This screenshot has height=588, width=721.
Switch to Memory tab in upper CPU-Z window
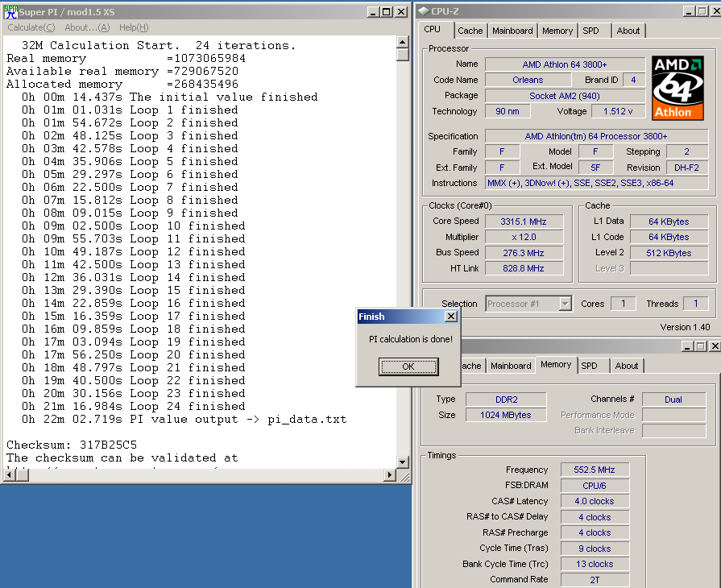[x=557, y=31]
